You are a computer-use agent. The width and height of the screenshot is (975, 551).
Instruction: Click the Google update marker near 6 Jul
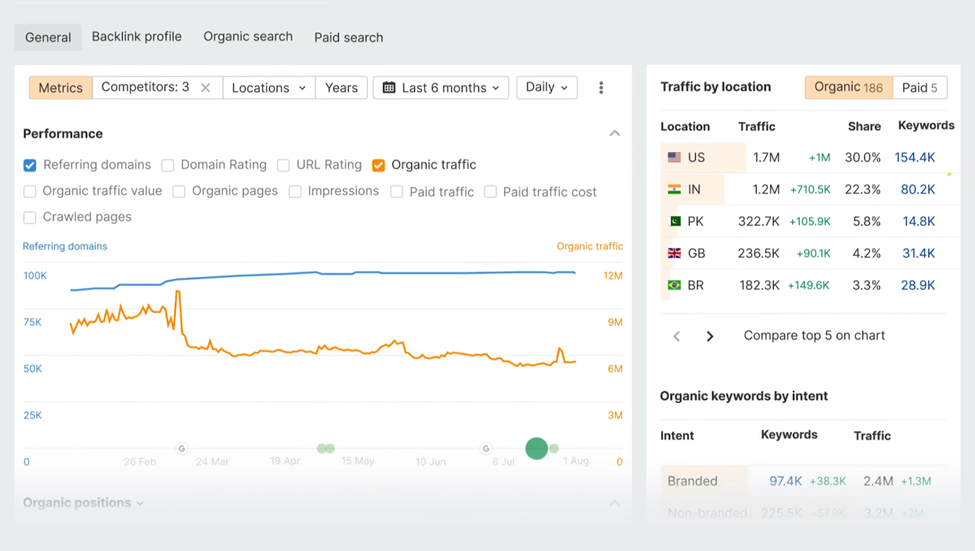(x=486, y=449)
